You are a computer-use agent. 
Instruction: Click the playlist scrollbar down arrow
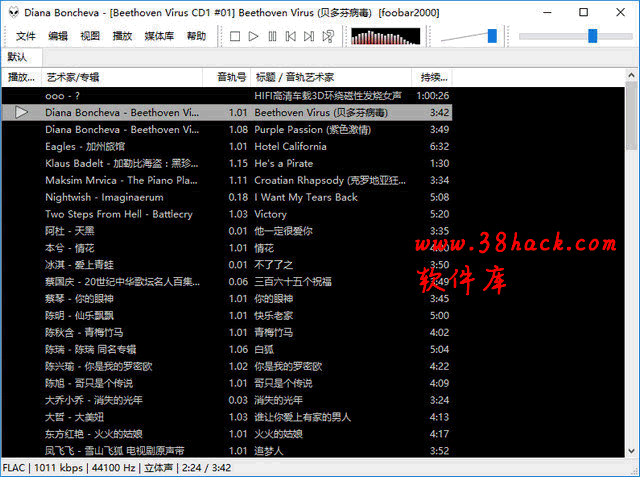tap(631, 451)
